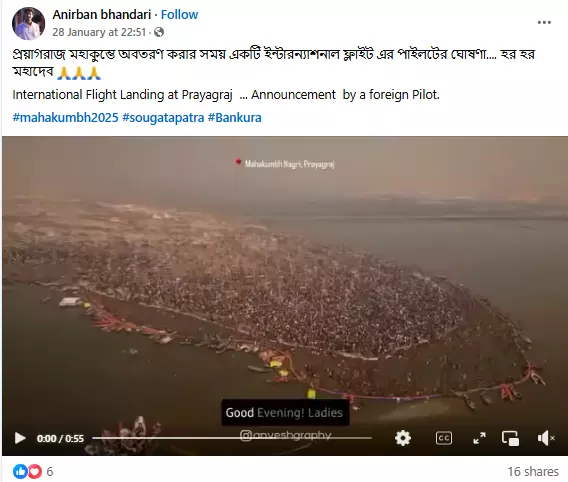Toggle closed captions CC button
The width and height of the screenshot is (568, 482).
click(x=444, y=438)
